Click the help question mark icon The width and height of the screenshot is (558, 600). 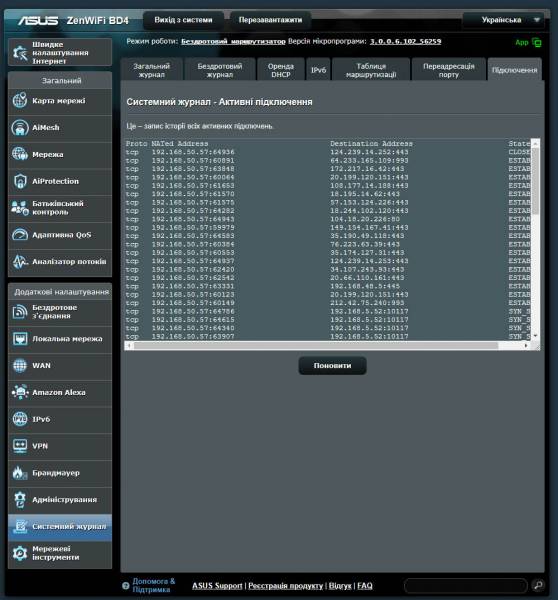coord(126,585)
